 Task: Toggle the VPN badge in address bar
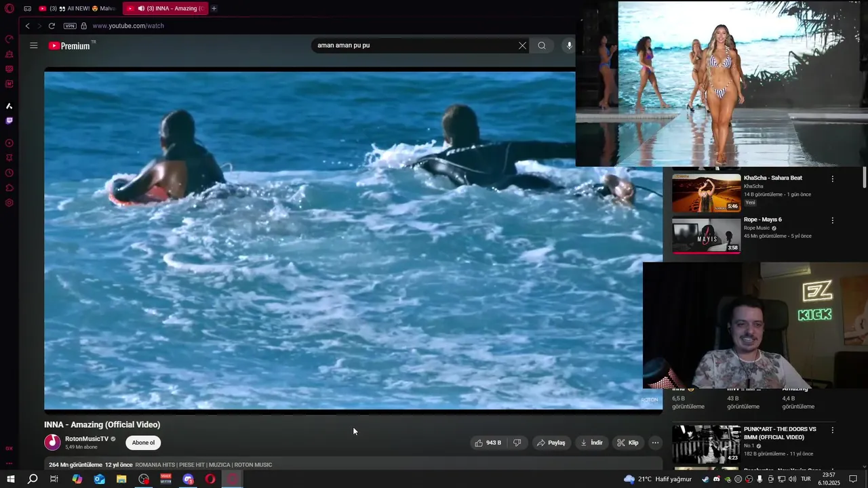click(x=70, y=26)
